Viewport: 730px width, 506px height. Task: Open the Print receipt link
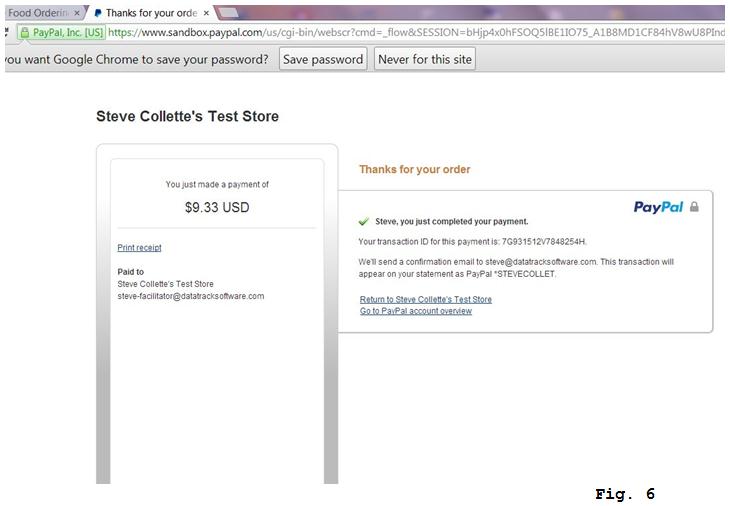tap(139, 248)
